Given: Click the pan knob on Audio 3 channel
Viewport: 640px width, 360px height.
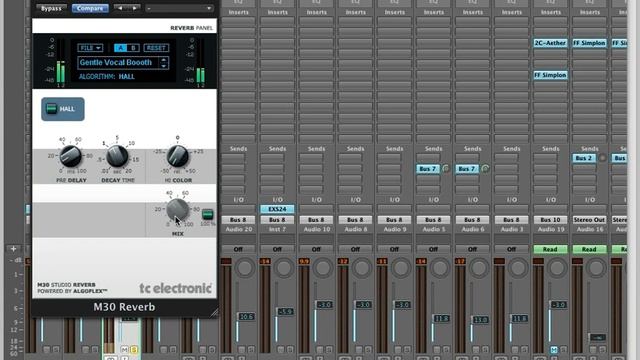Looking at the screenshot, I should (x=518, y=268).
